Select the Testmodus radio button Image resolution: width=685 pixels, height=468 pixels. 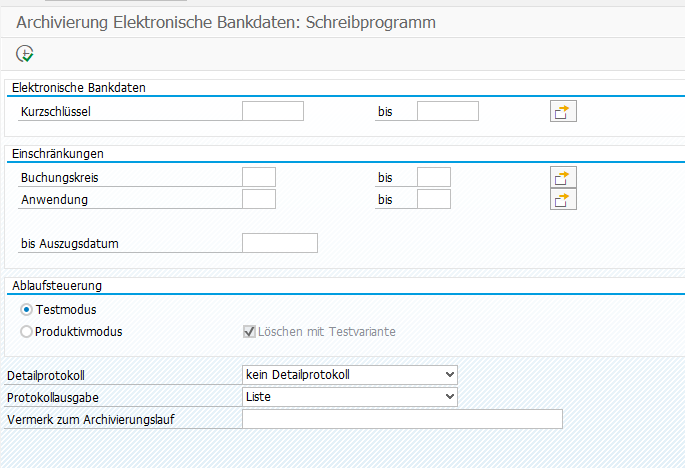pos(27,310)
